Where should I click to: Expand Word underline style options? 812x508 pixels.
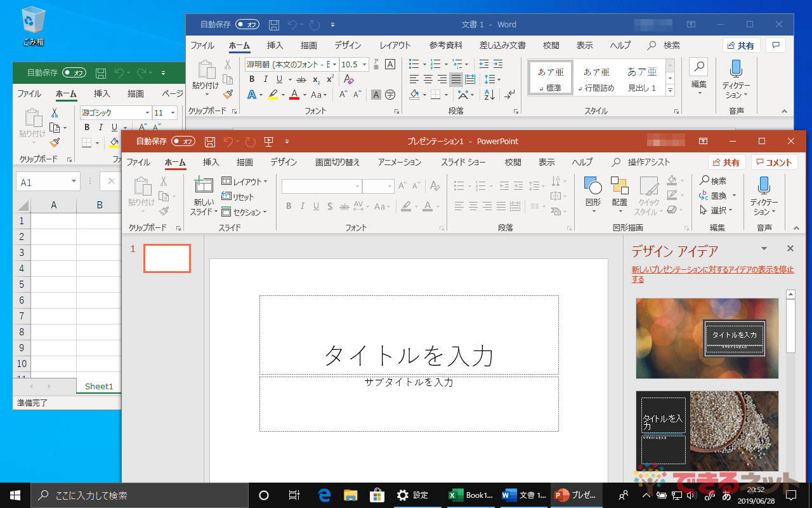(290, 79)
